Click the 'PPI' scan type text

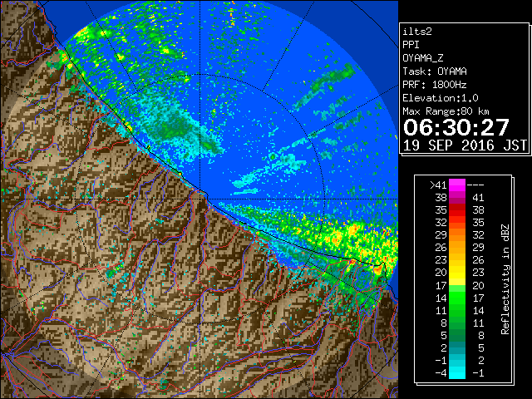(411, 45)
